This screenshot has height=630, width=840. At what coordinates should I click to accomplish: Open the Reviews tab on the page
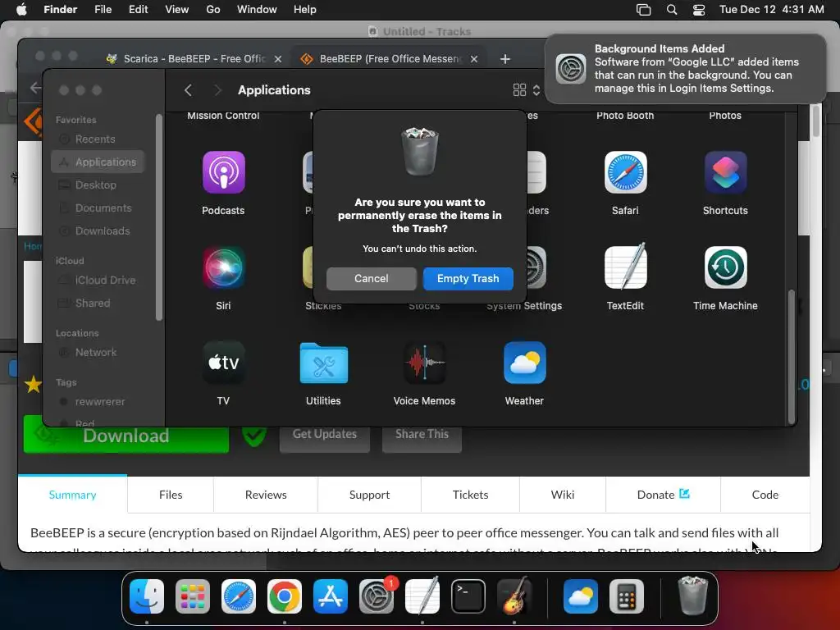click(266, 495)
